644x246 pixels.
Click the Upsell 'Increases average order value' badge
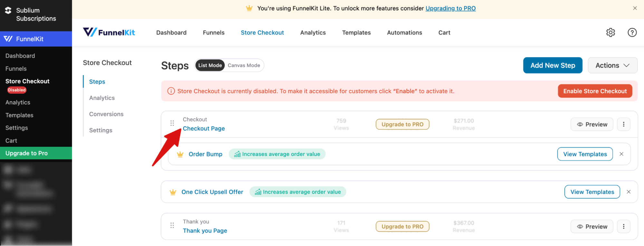(x=298, y=192)
